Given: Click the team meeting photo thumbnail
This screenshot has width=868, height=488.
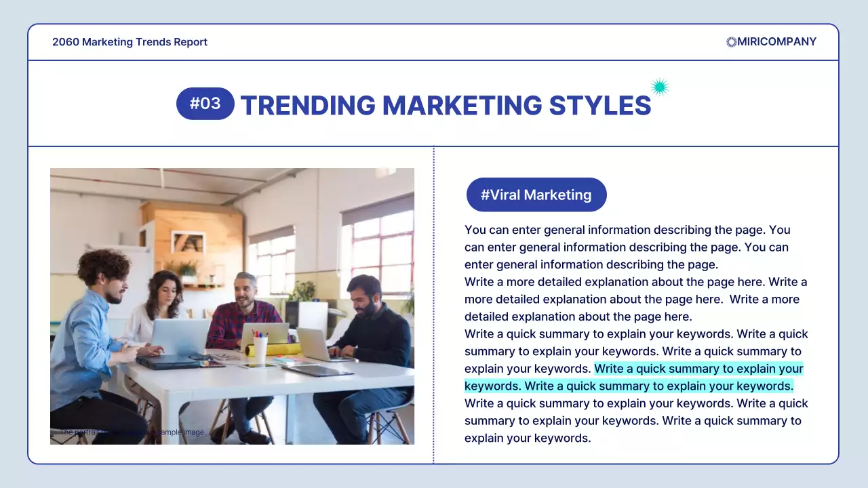Looking at the screenshot, I should click(x=232, y=306).
